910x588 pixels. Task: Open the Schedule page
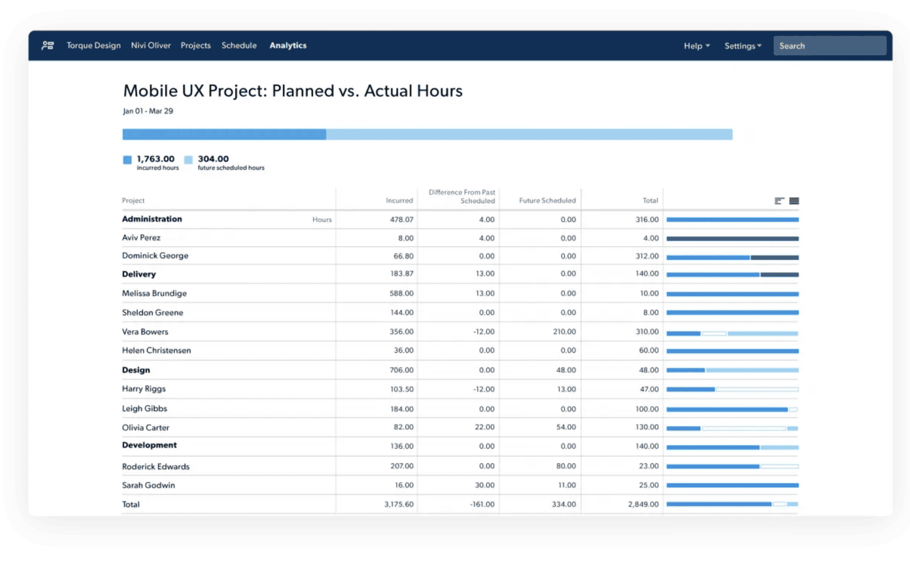click(x=239, y=45)
